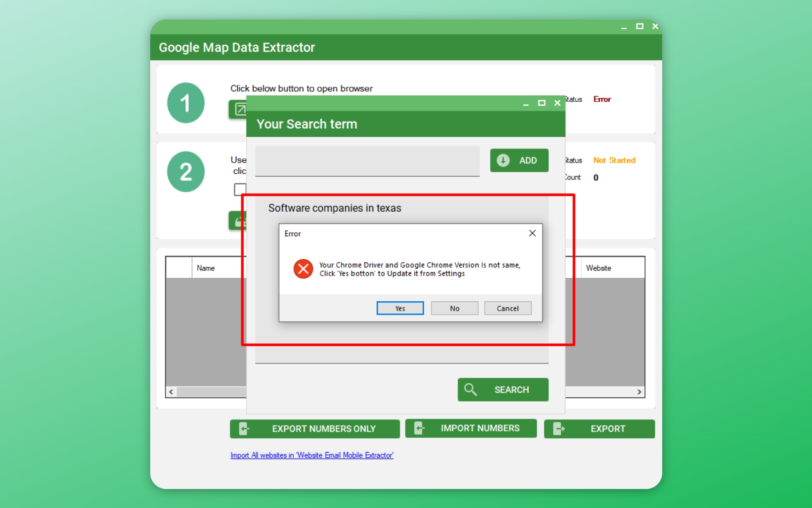Click the Export Numbers Only icon
Viewport: 812px width, 508px height.
pos(244,429)
